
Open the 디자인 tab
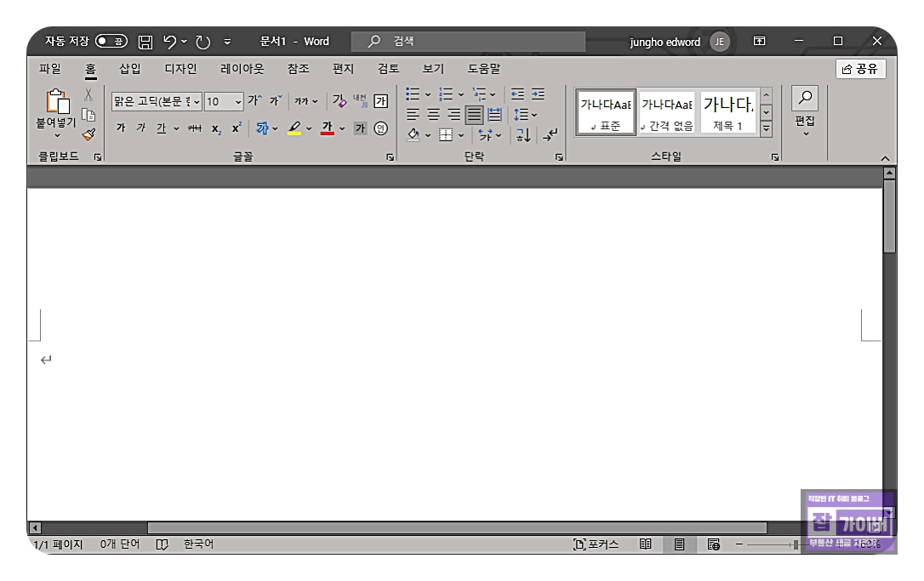[x=180, y=68]
